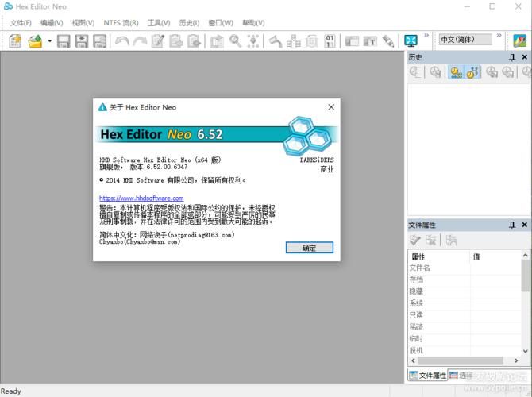Click the binary 01 toolbar icon

(x=330, y=41)
